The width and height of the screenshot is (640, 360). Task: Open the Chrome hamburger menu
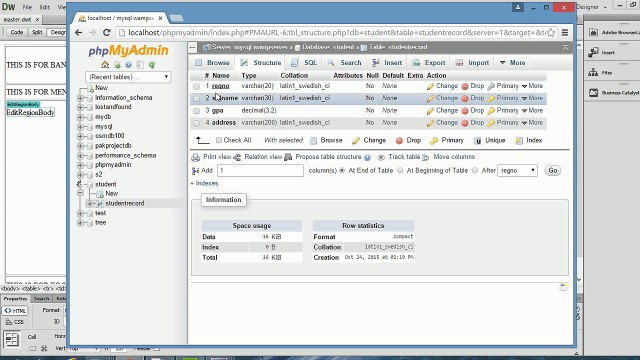565,32
